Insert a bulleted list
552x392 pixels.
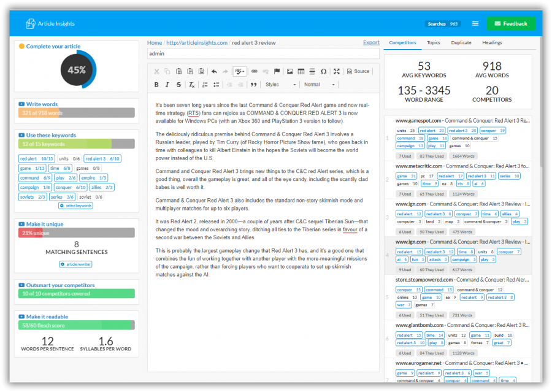[x=216, y=85]
